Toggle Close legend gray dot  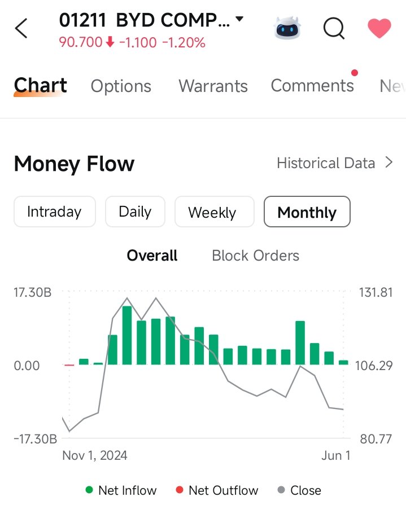pos(281,490)
